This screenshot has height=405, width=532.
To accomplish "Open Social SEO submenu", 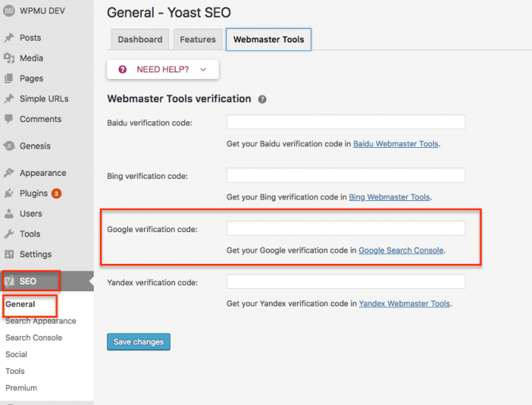I will [16, 354].
